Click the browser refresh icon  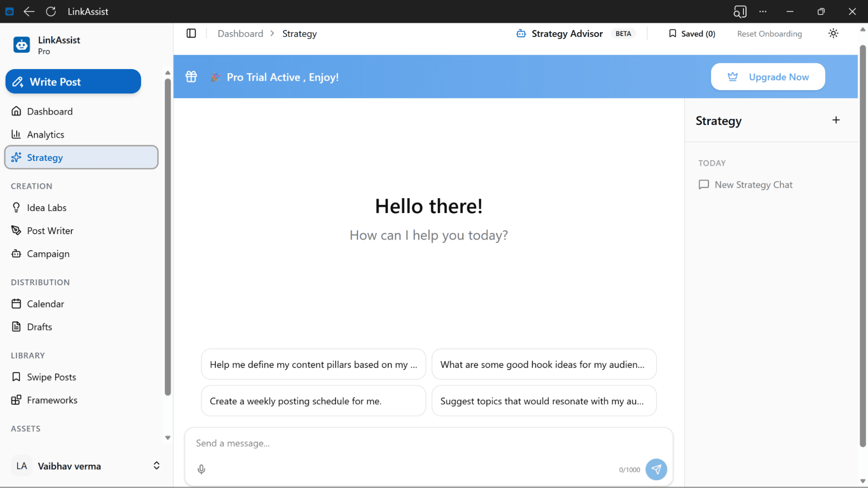[x=51, y=11]
